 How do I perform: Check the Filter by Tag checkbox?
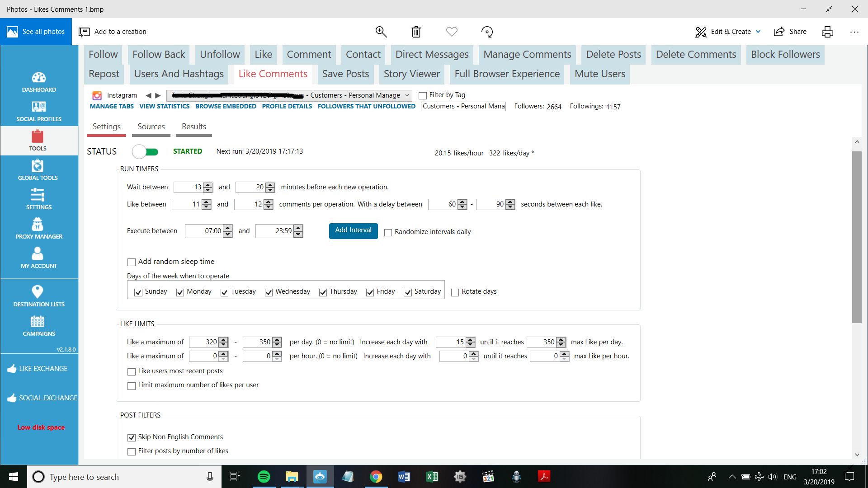coord(423,96)
